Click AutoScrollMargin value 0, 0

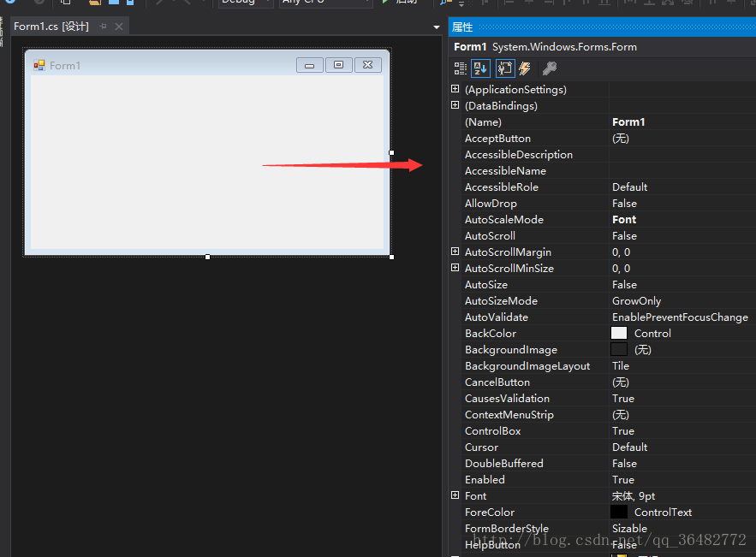click(x=621, y=252)
